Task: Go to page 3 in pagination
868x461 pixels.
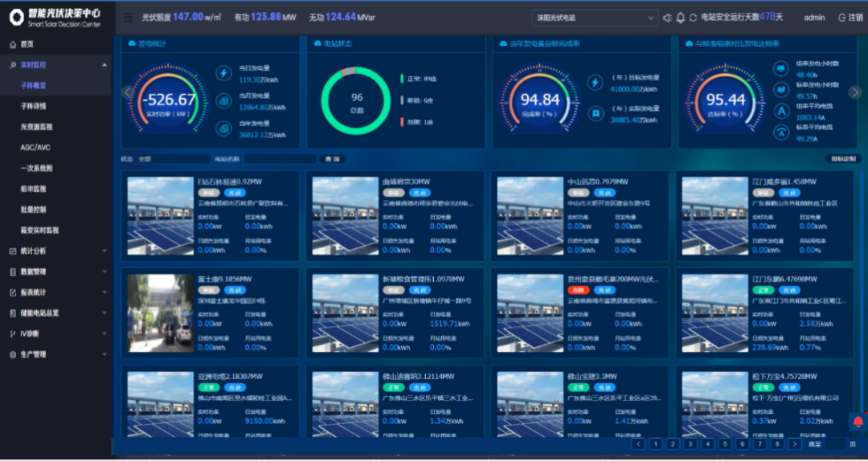Action: [x=690, y=443]
